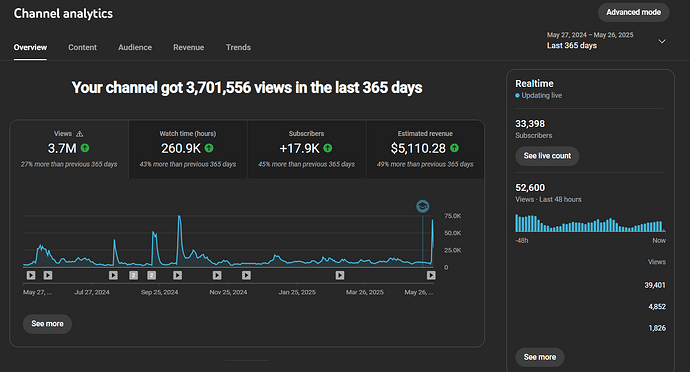
Task: Click green up arrow next to 3.7M
Action: [85, 148]
